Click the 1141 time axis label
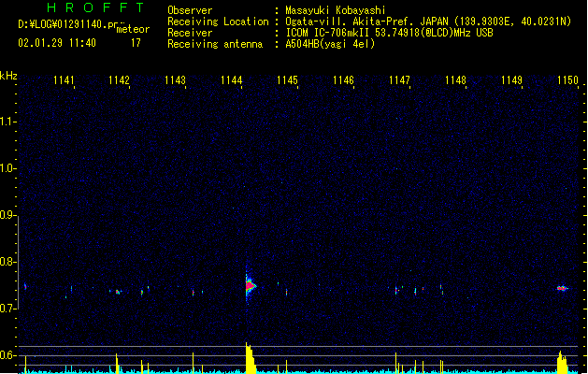Screen dimensions: 588x374 coord(64,80)
